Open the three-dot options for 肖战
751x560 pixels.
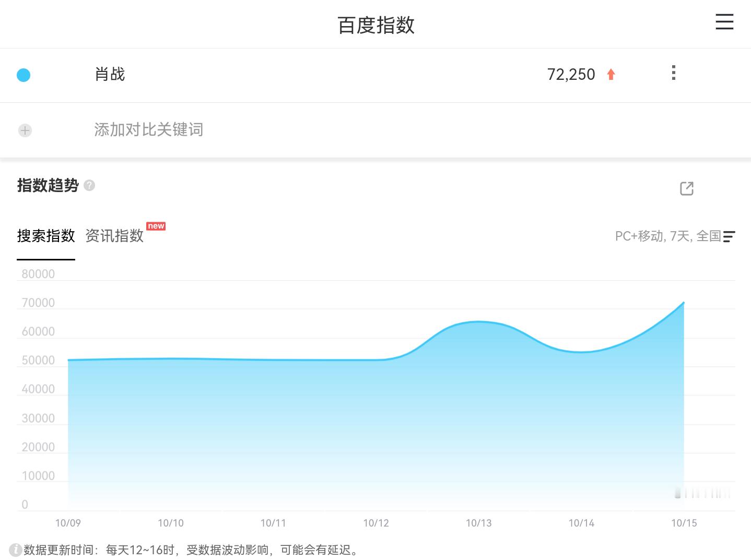coord(674,73)
